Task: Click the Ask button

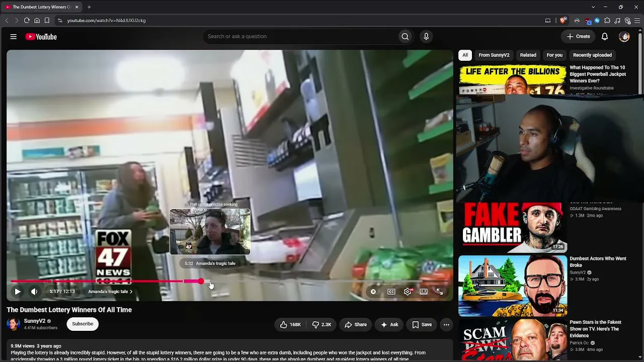Action: point(389,325)
